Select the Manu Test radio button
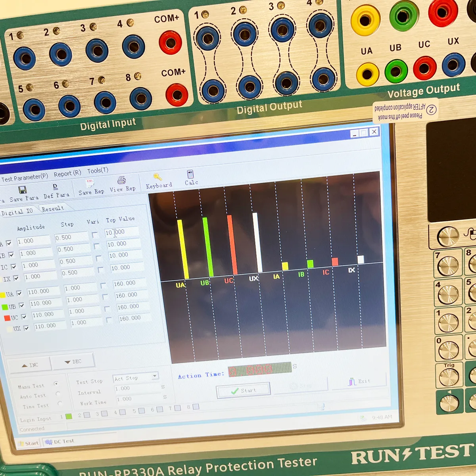 click(x=56, y=384)
